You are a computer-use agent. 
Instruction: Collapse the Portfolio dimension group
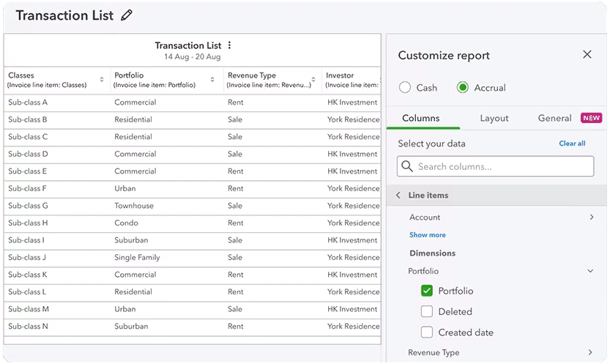click(x=591, y=271)
